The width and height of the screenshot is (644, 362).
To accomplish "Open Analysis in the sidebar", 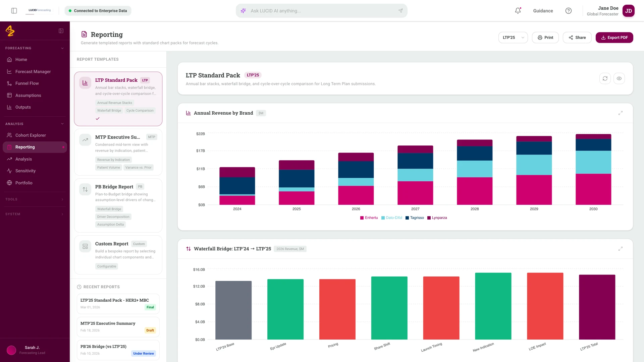I will point(35,159).
